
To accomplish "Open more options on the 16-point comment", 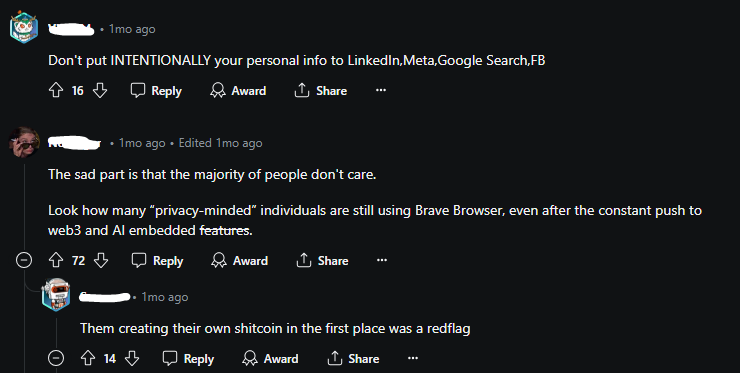I will pos(381,90).
